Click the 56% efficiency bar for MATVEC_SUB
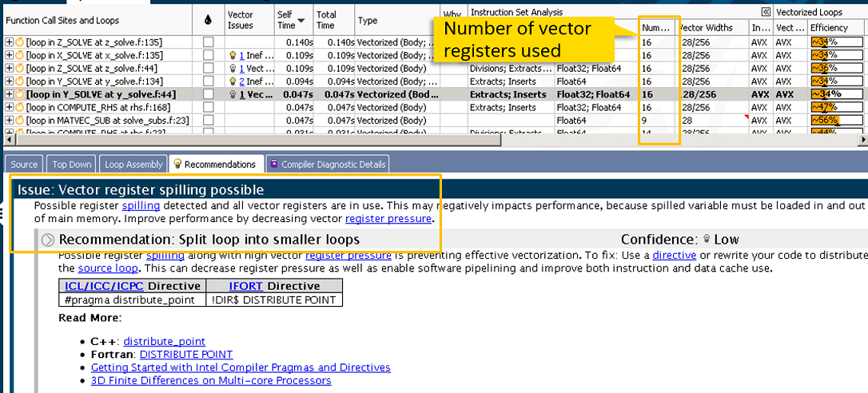This screenshot has height=393, width=868. coord(836,120)
